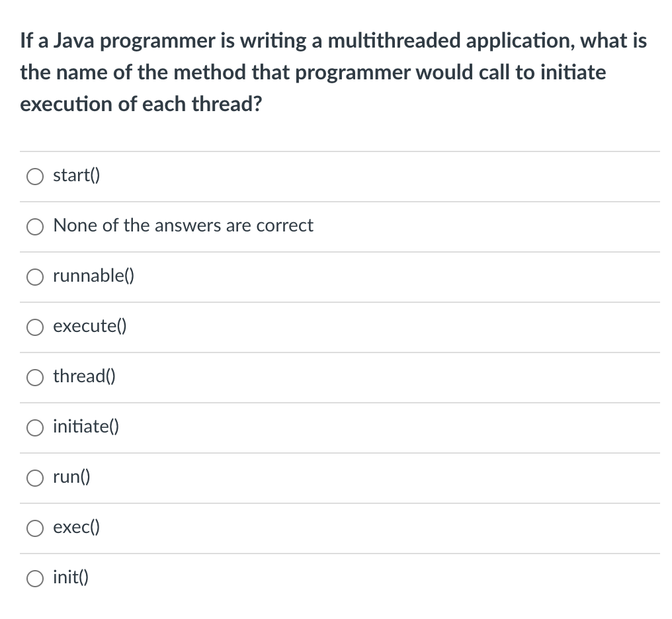Click the divider line below the question
Image resolution: width=672 pixels, height=619 pixels.
(x=340, y=150)
